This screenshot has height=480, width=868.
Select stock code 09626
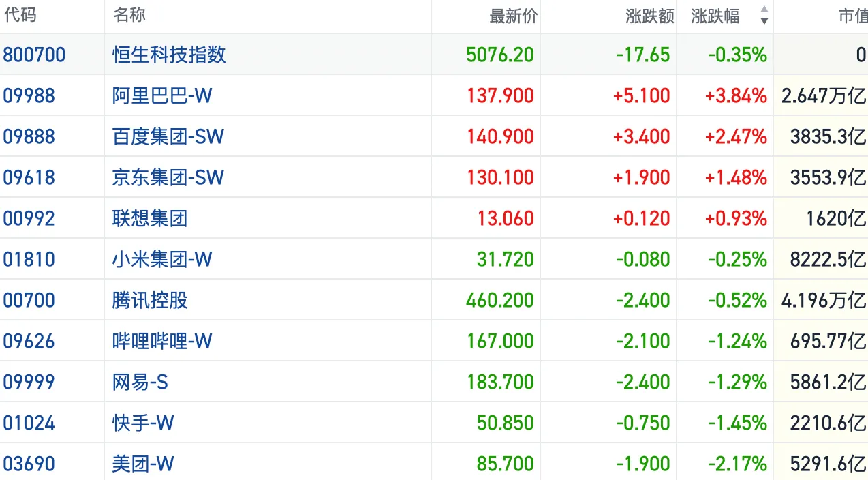tap(29, 341)
